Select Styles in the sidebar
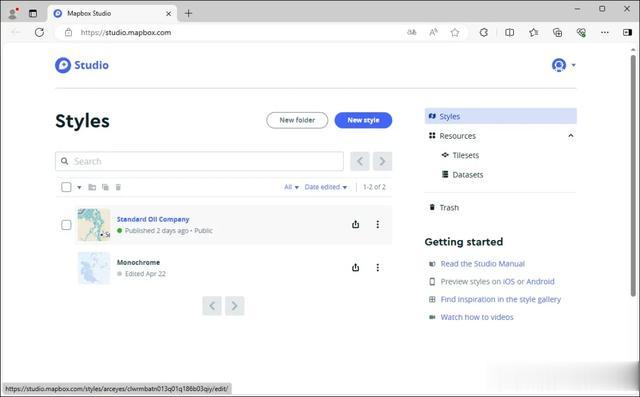640x397 pixels. pyautogui.click(x=500, y=116)
